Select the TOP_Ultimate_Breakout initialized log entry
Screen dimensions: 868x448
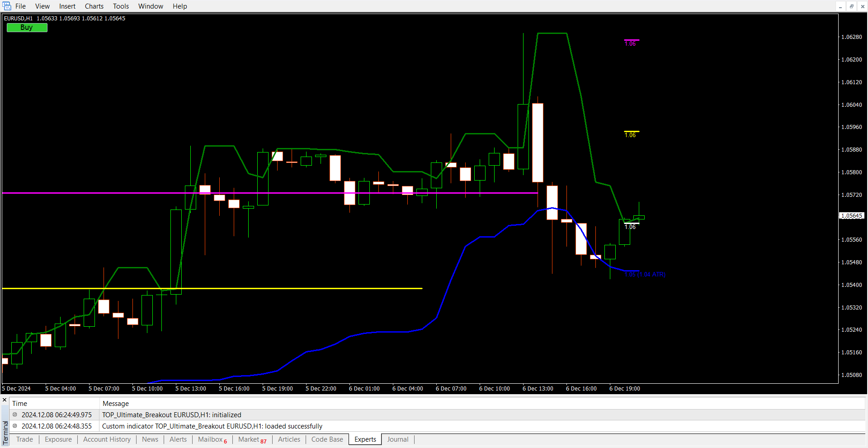coord(172,415)
